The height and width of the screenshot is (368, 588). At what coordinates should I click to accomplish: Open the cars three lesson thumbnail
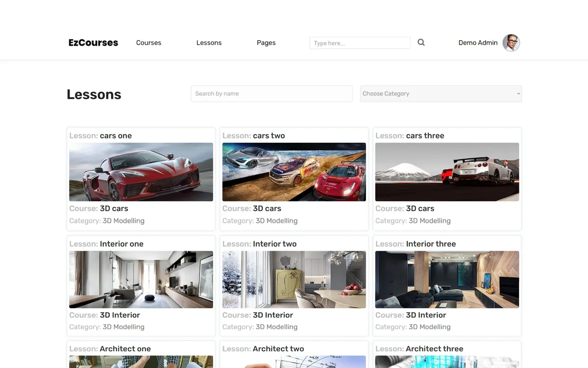(447, 172)
